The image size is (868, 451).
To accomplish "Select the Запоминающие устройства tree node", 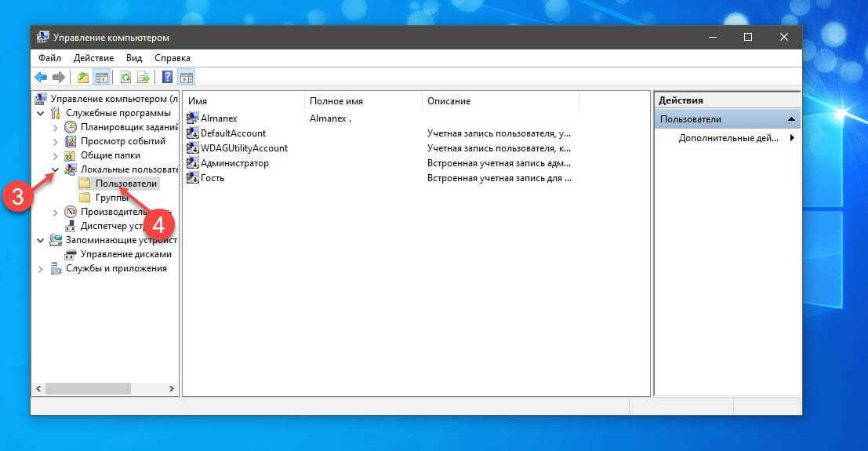I will (x=122, y=240).
